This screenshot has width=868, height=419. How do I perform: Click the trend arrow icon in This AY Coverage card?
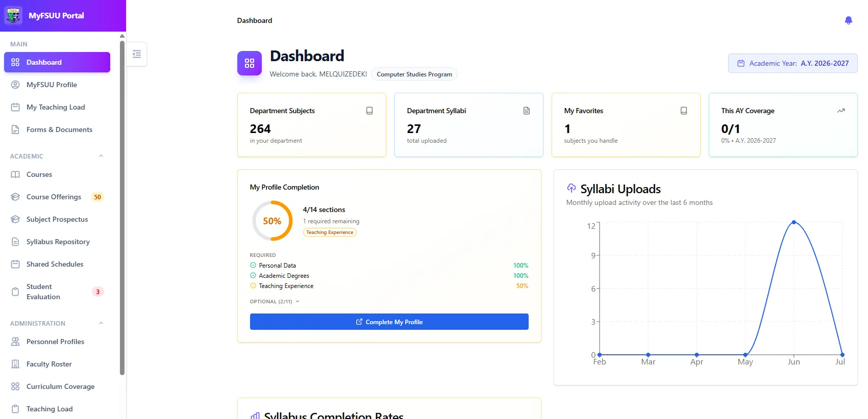tap(841, 111)
